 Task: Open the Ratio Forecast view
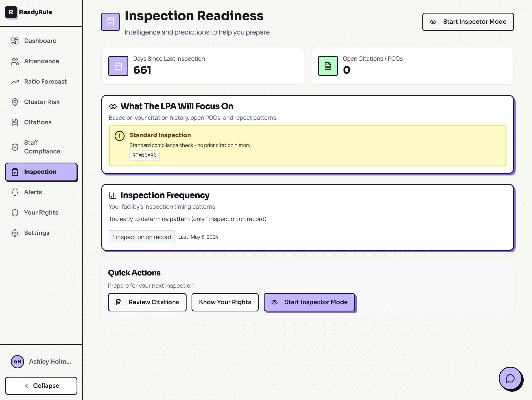click(45, 81)
